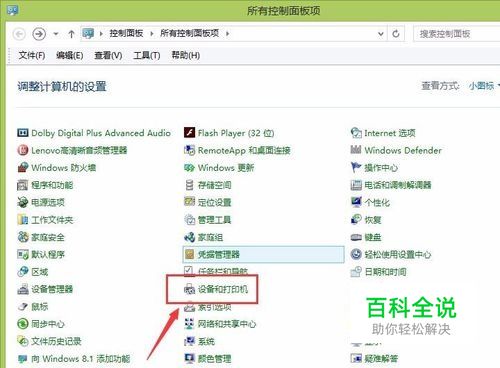Click the 家庭组 homegroup icon
The width and height of the screenshot is (500, 368).
(x=189, y=237)
